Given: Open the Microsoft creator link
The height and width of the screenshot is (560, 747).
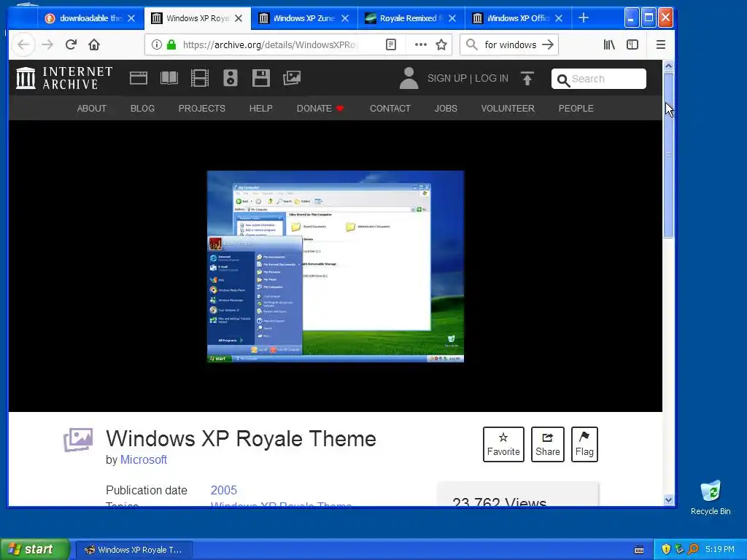Looking at the screenshot, I should (x=144, y=459).
